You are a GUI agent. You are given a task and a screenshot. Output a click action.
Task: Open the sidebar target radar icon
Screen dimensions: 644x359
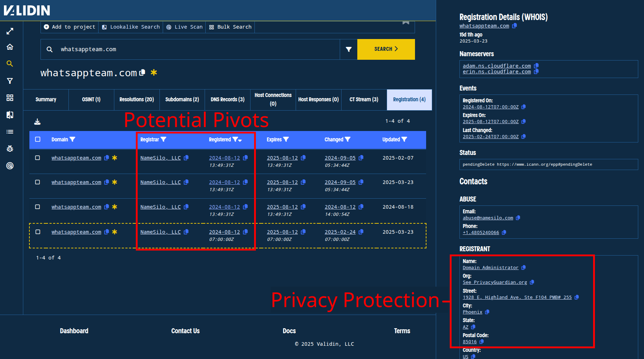click(x=10, y=166)
